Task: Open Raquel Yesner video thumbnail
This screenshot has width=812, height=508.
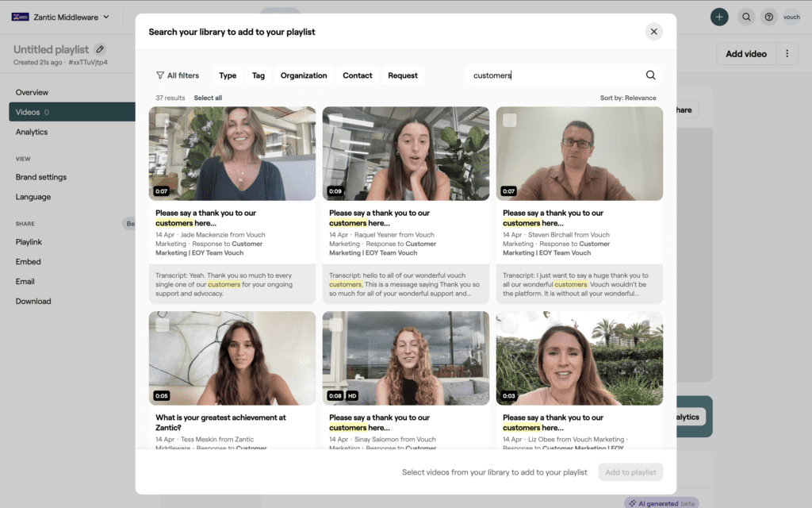Action: [x=405, y=153]
